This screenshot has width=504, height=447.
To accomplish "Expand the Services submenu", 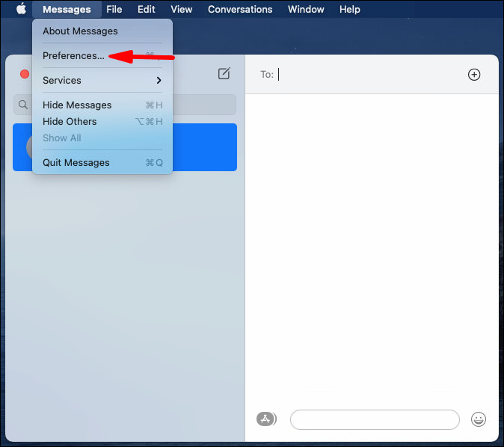I will (x=102, y=80).
